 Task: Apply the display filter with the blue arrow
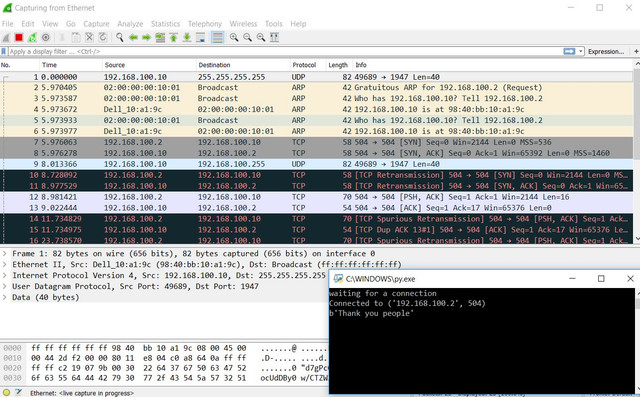click(x=569, y=51)
